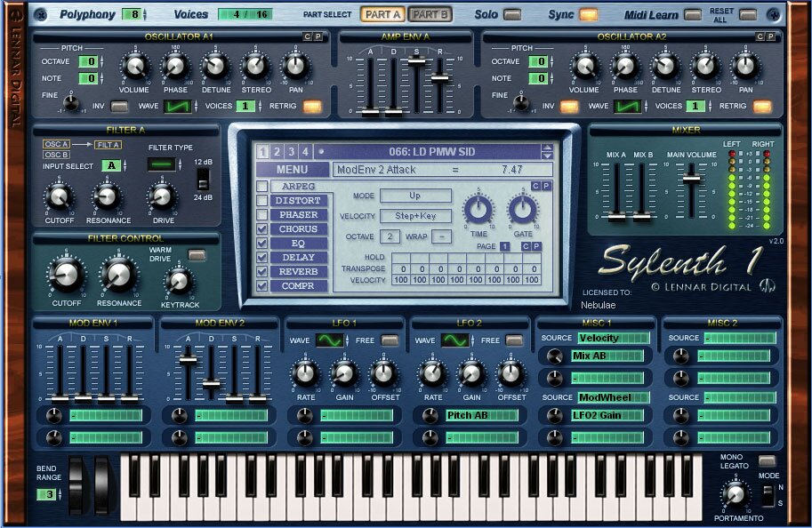Click Oscillator A1 Volume knob
The height and width of the screenshot is (528, 812).
pos(134,67)
